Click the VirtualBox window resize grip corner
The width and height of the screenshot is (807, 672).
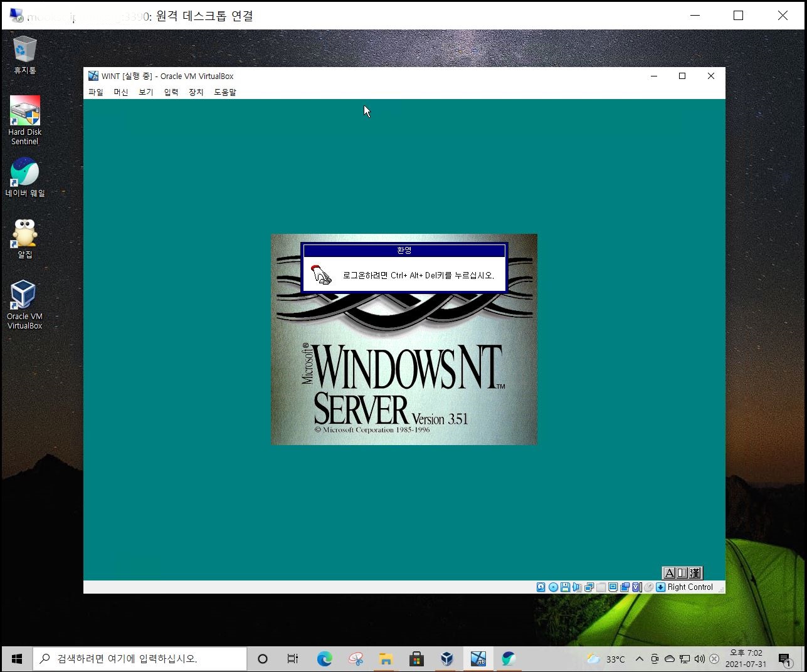(x=721, y=589)
